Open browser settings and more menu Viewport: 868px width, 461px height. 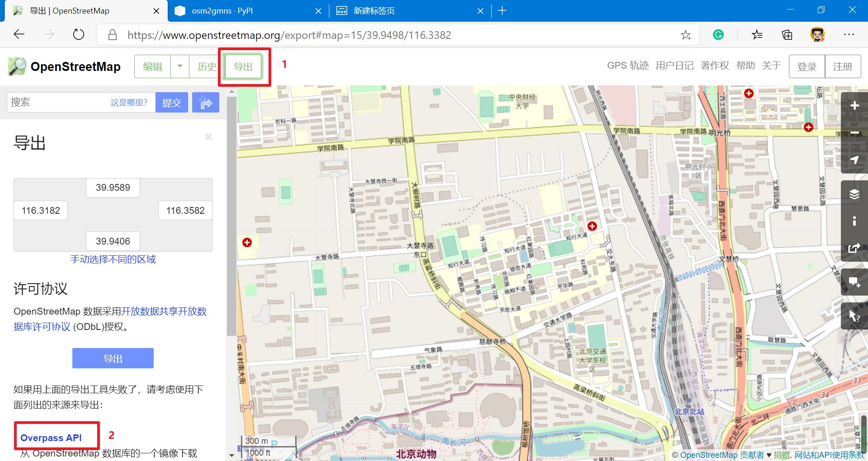point(849,35)
